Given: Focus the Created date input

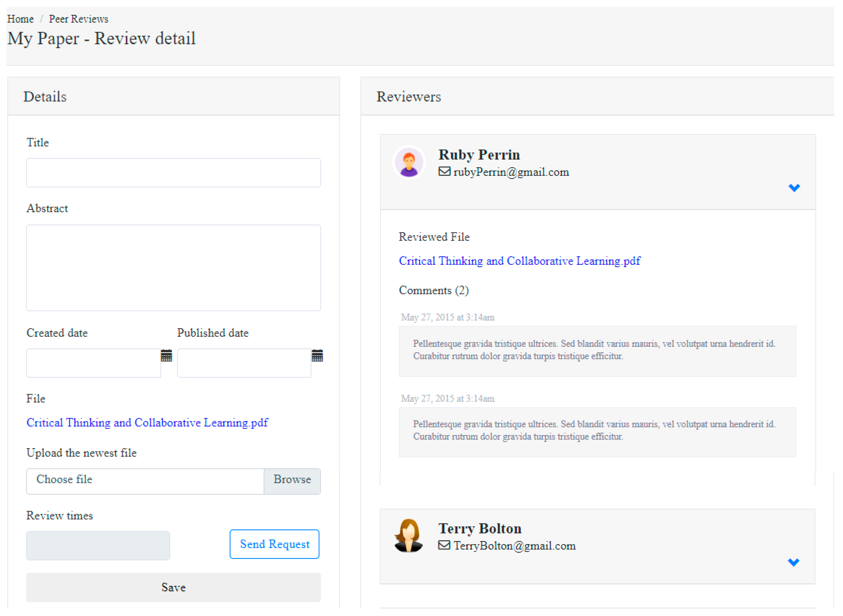Looking at the screenshot, I should 93,363.
